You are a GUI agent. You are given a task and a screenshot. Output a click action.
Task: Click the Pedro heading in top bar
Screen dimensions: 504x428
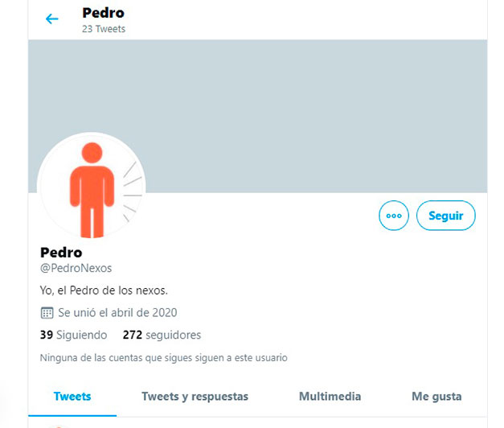[103, 13]
